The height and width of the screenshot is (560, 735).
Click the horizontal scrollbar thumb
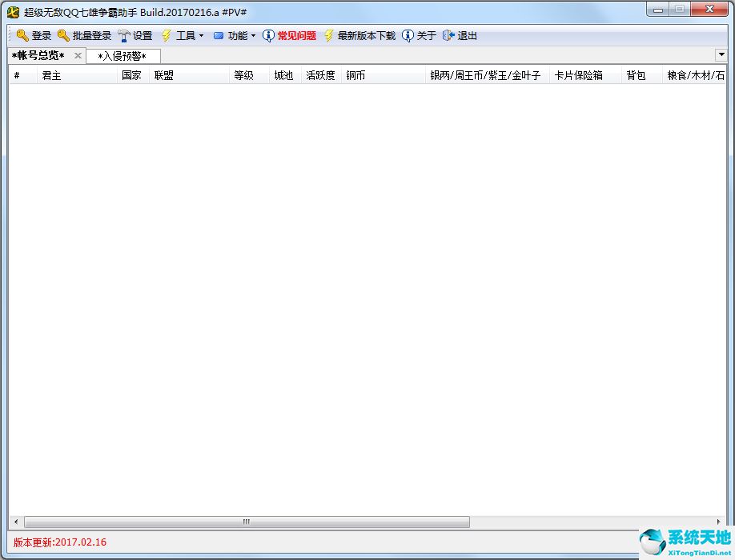247,522
